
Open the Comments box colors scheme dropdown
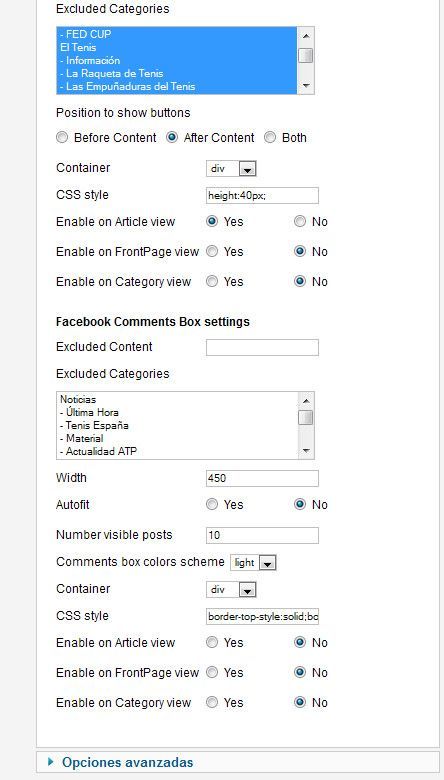(253, 563)
